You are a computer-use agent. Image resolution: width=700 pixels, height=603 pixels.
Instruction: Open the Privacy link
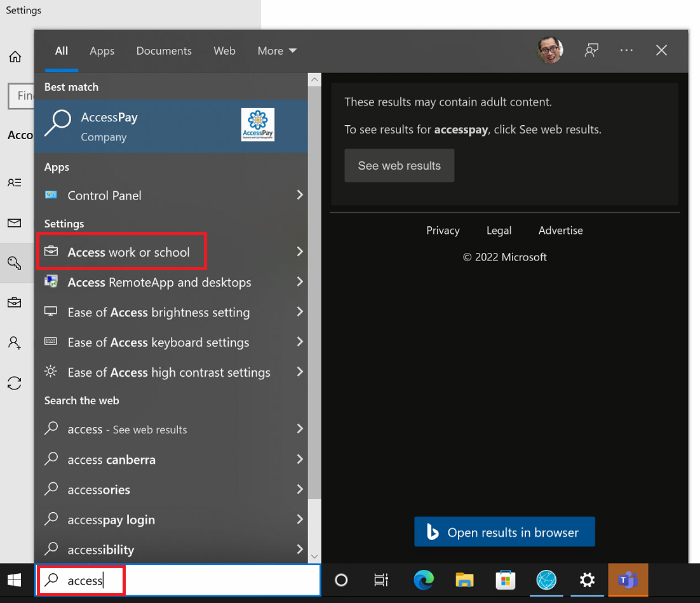443,231
